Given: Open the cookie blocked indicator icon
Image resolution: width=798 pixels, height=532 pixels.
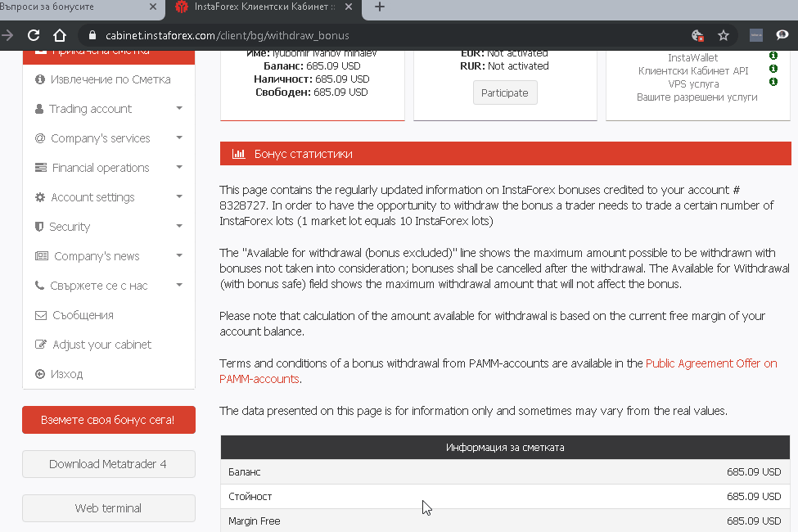Looking at the screenshot, I should pos(697,35).
